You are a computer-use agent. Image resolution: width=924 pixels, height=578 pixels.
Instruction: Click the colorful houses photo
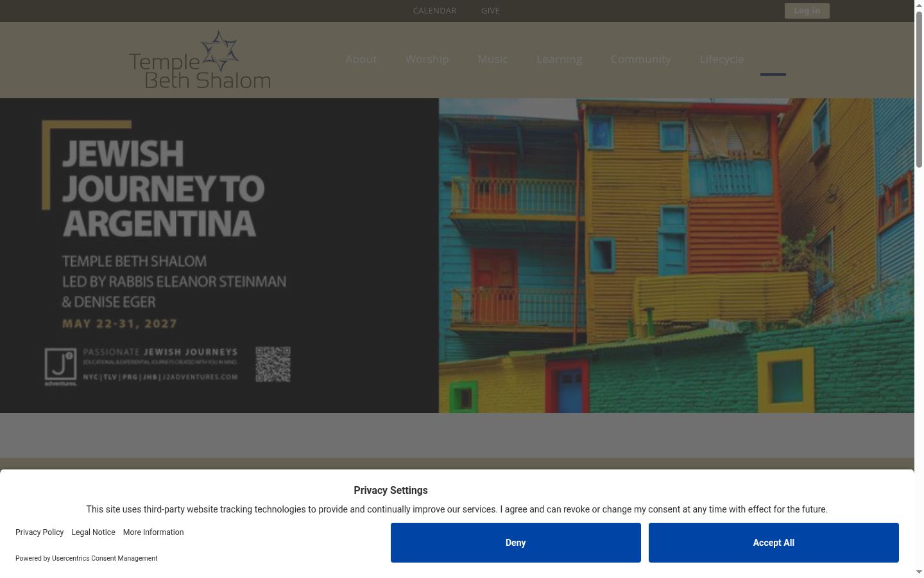coord(676,256)
